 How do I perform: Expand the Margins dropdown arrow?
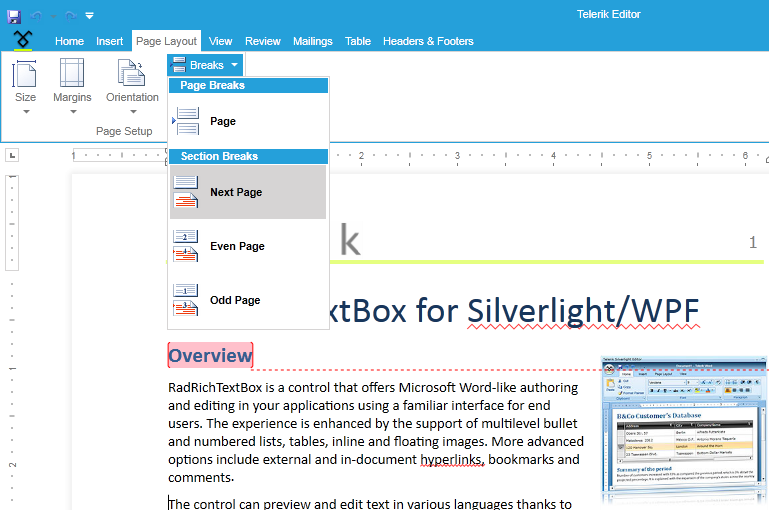click(73, 112)
